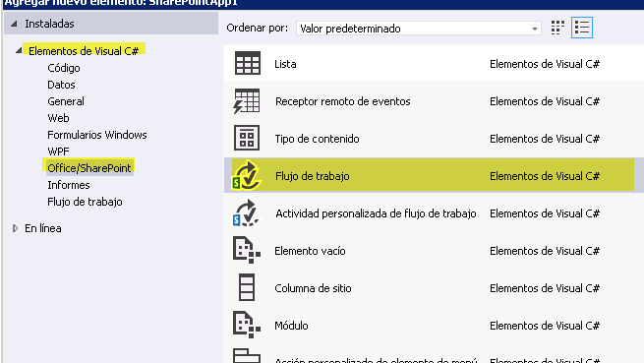Image resolution: width=644 pixels, height=363 pixels.
Task: Choose the Web category
Action: tap(58, 118)
